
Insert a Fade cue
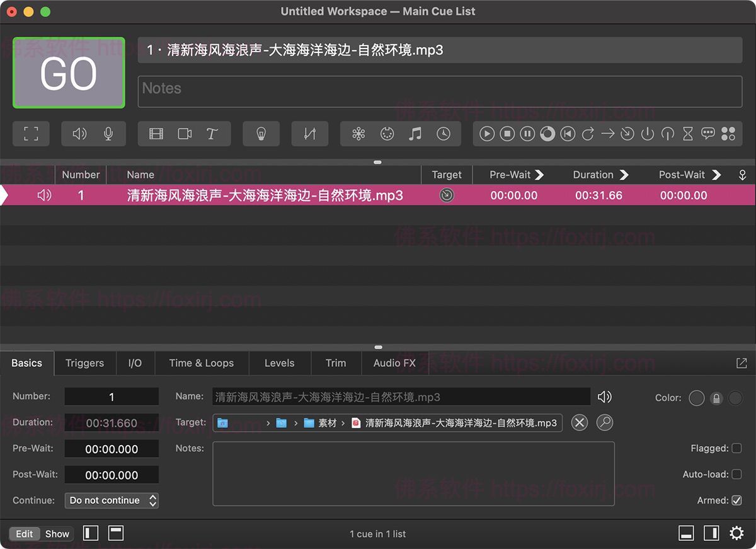[309, 134]
